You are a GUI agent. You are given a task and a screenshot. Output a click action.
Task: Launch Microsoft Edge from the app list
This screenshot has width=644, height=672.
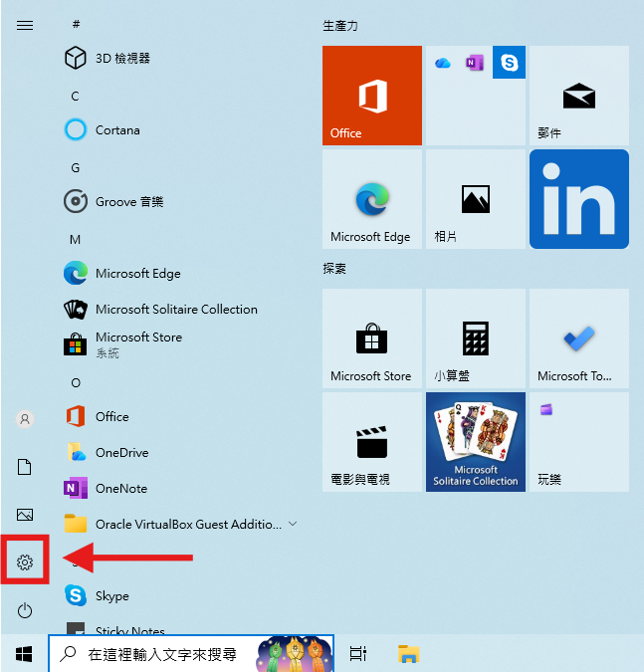122,274
